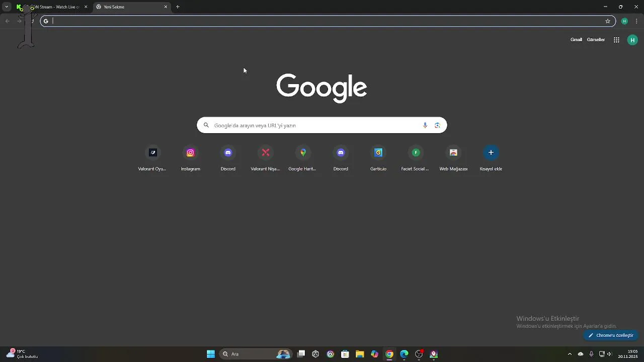Go back with the toolbar arrow
644x362 pixels.
pyautogui.click(x=7, y=21)
